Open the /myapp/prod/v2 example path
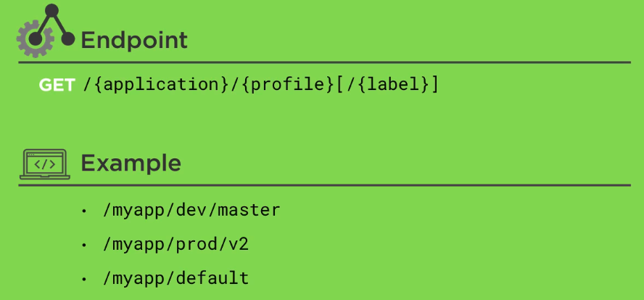This screenshot has height=300, width=644. point(176,244)
